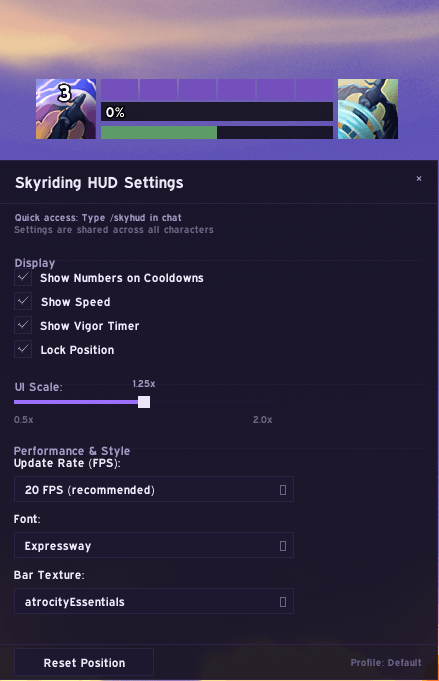Click the UI Scale slider handle

(x=144, y=402)
